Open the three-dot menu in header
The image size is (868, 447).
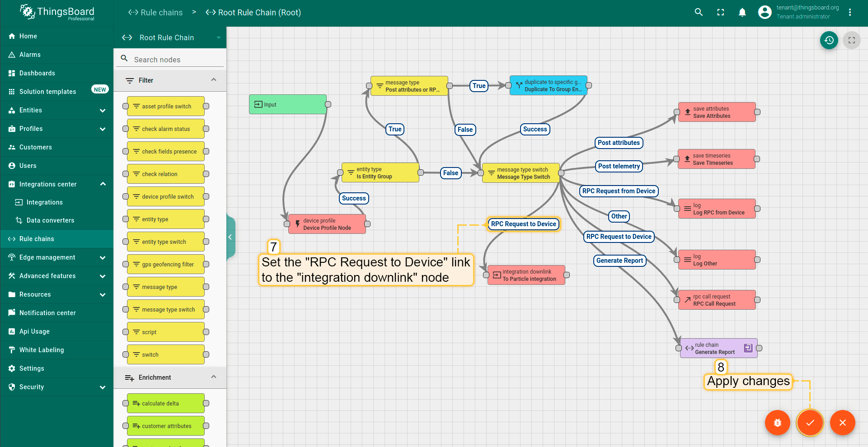(x=849, y=12)
